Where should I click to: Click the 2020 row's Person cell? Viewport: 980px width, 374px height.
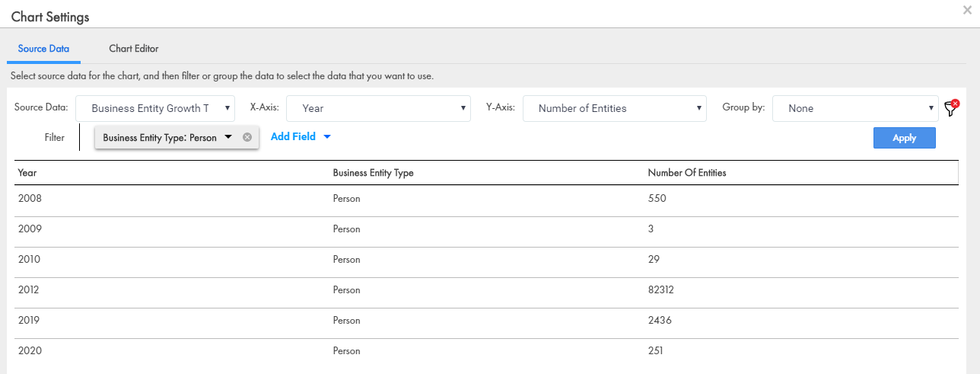(346, 351)
